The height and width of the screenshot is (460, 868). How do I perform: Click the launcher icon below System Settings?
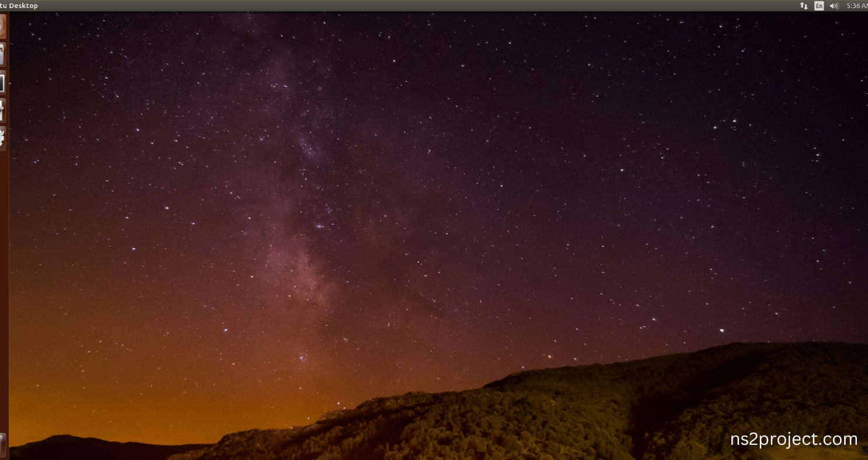(x=3, y=138)
